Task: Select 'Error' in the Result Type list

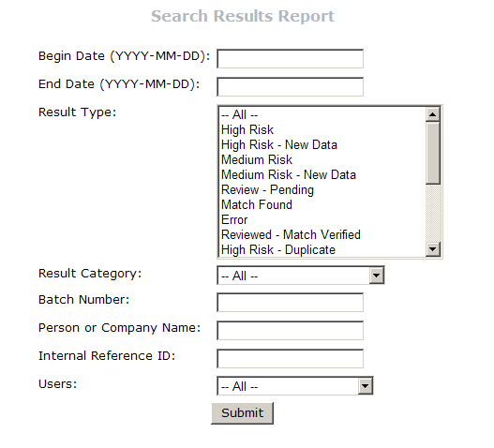Action: [322, 220]
